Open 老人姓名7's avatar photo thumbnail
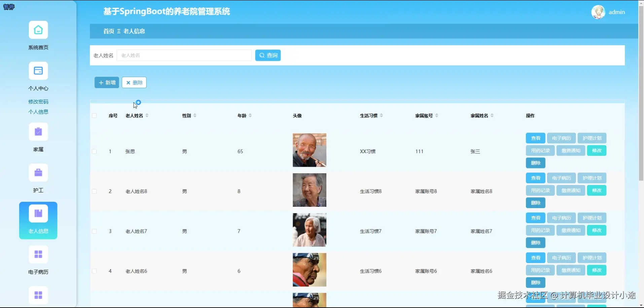 coord(309,230)
